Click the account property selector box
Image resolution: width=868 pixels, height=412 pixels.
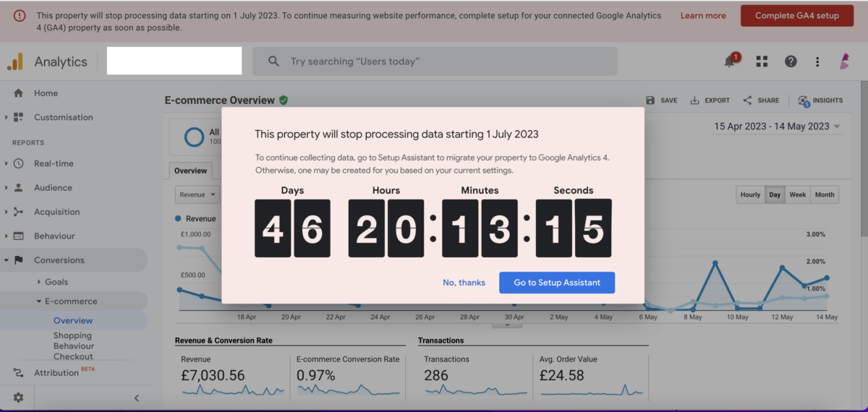(174, 61)
